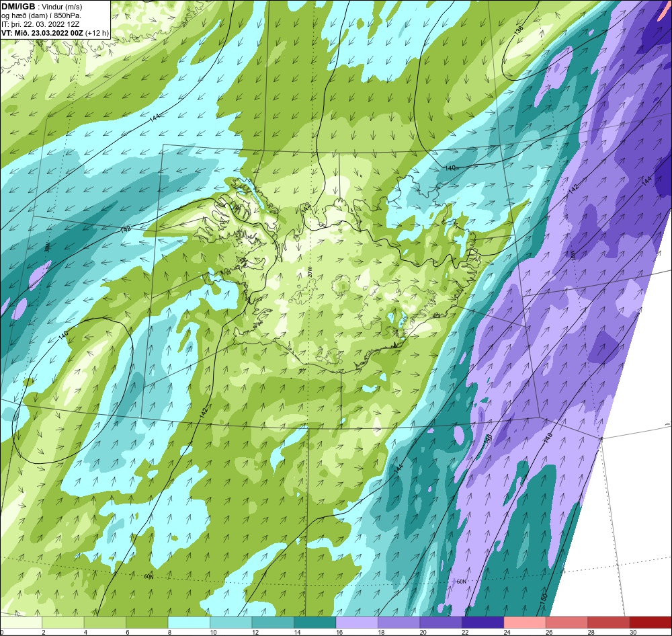Viewport: 672px width, 636px height.
Task: Click the legend value '2'
Action: point(44,632)
